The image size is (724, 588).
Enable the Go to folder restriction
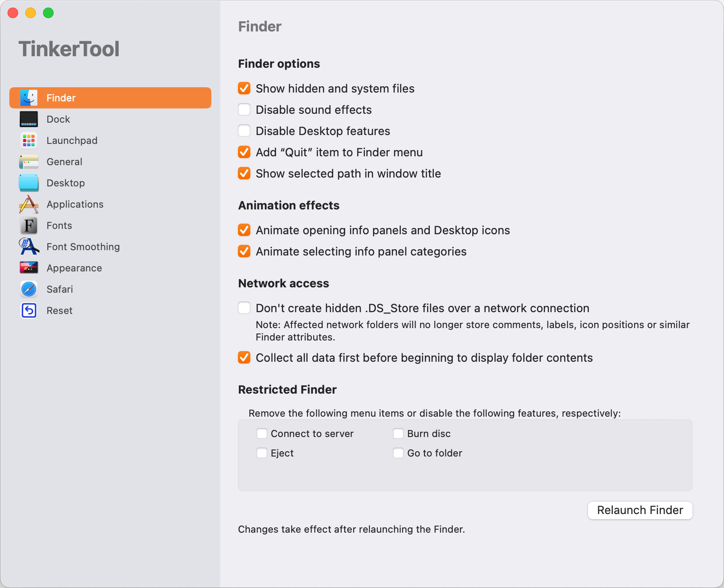pyautogui.click(x=398, y=453)
